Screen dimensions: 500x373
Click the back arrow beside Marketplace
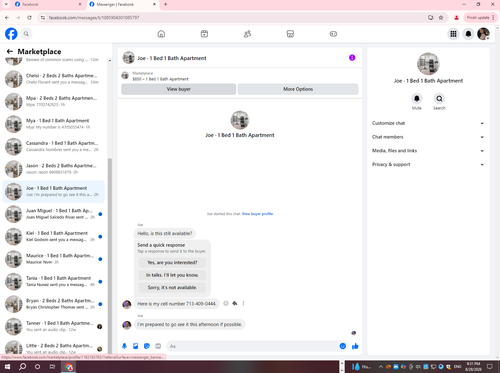pyautogui.click(x=10, y=51)
